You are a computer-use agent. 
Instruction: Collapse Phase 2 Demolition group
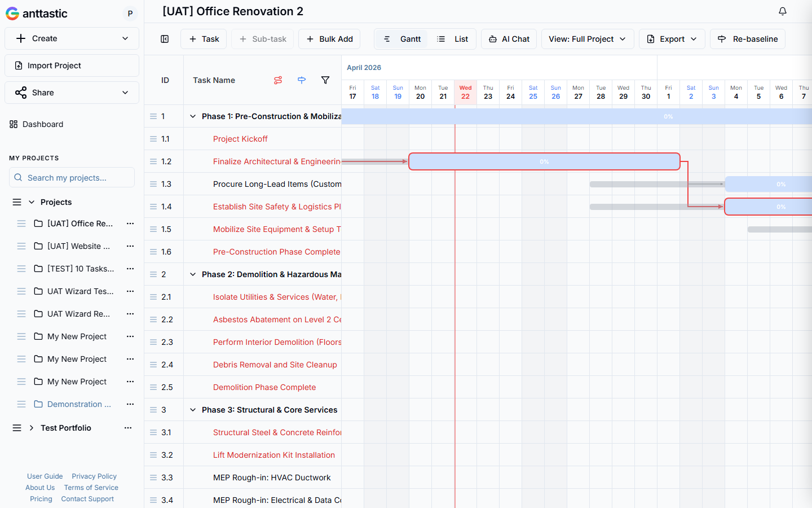(193, 274)
